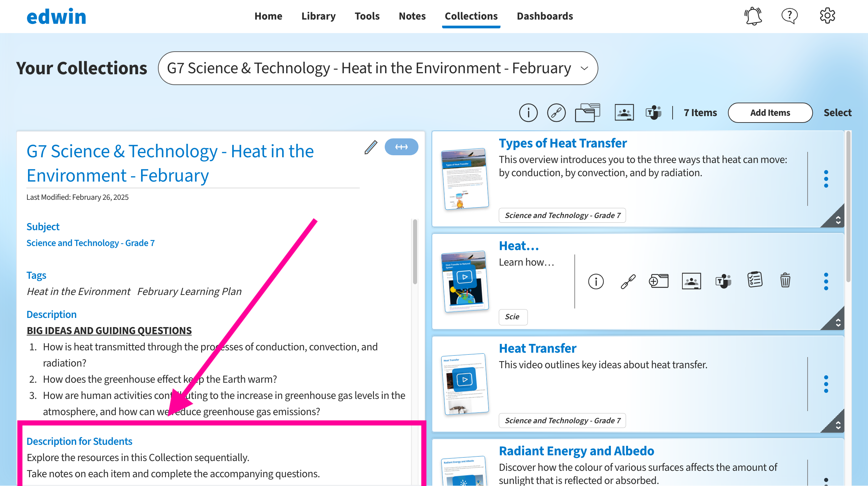Open more options for Types of Heat Transfer
Screen dimensions: 868x486
tap(826, 179)
